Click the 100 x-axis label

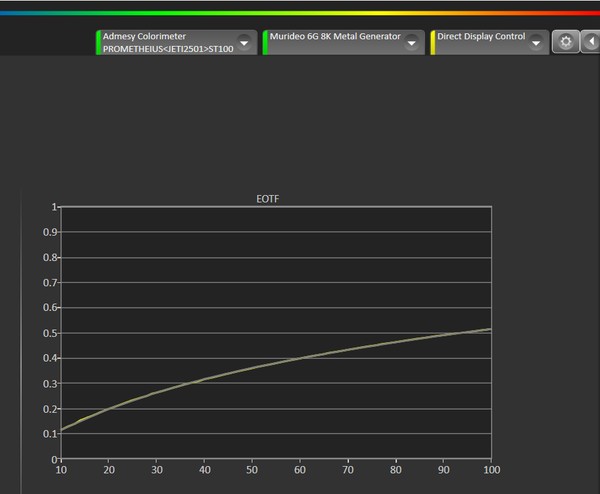[x=492, y=470]
